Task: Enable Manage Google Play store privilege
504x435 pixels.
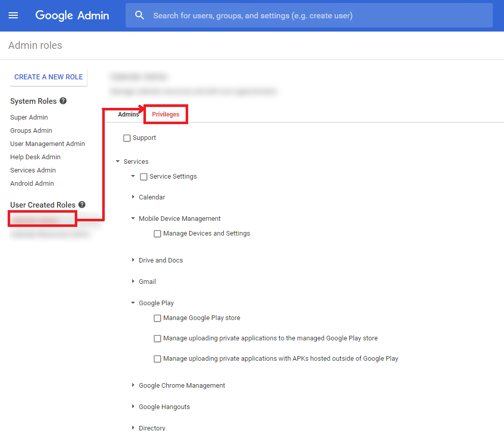Action: coord(158,318)
